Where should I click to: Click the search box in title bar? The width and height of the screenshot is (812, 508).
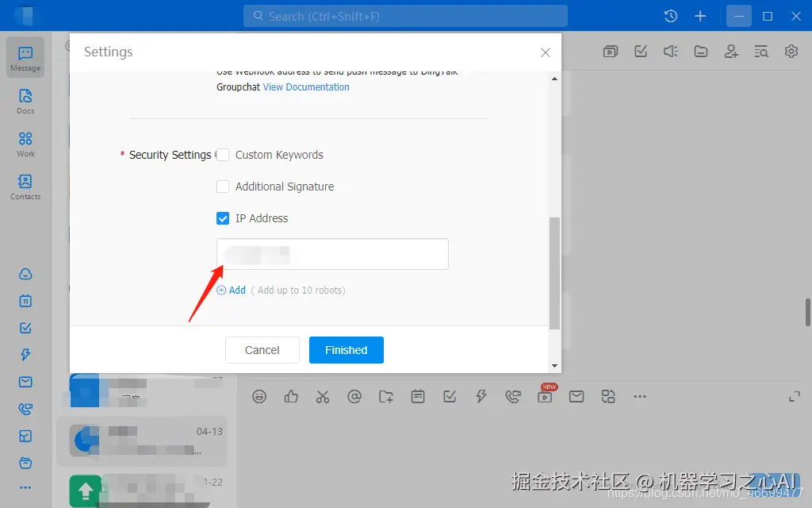click(405, 16)
